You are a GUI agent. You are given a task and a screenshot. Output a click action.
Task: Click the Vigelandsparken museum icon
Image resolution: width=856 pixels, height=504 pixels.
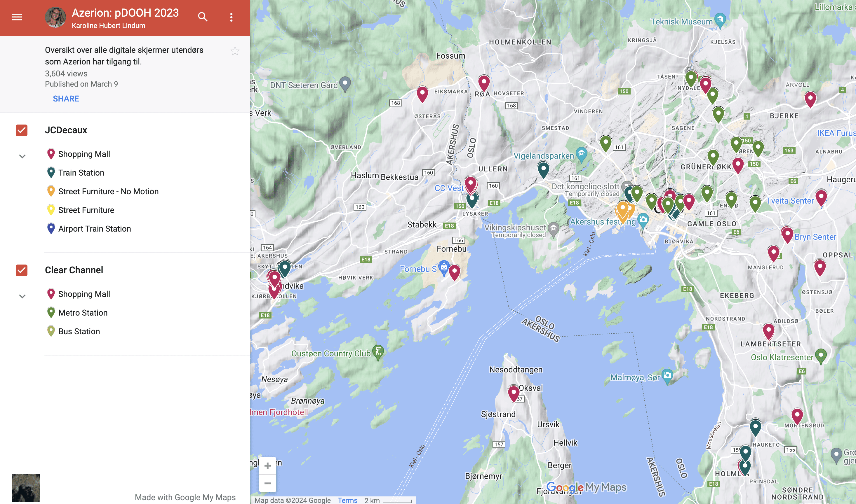582,154
